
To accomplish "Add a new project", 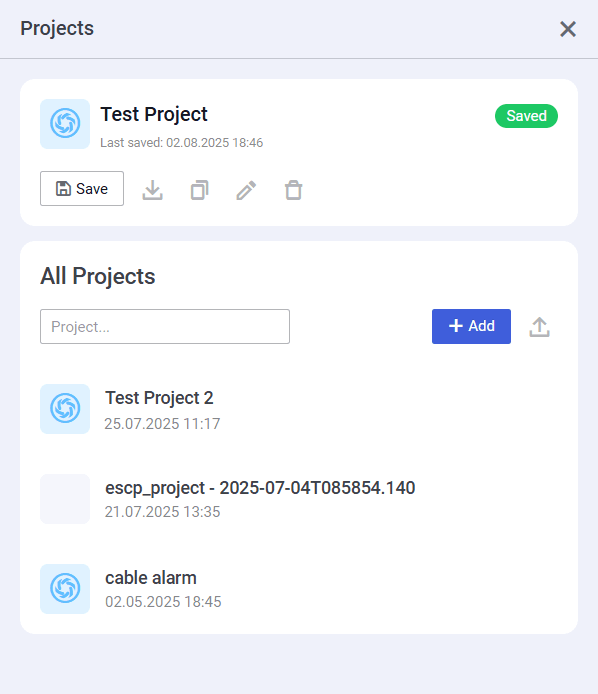I will tap(471, 326).
